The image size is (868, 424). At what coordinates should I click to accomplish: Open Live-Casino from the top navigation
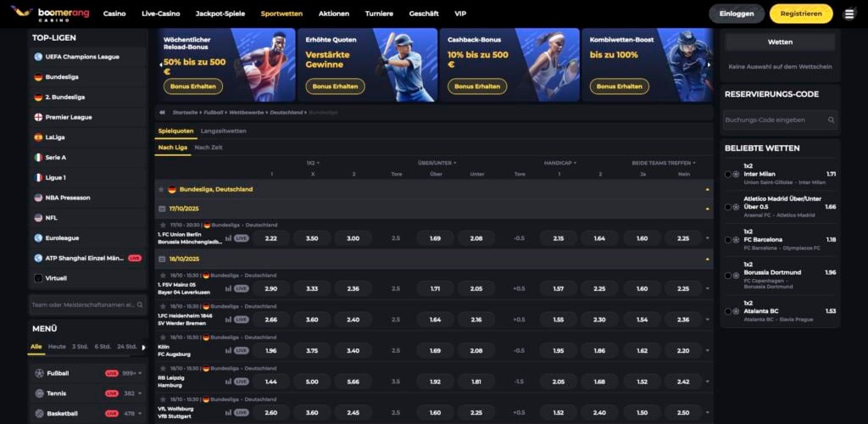(160, 14)
